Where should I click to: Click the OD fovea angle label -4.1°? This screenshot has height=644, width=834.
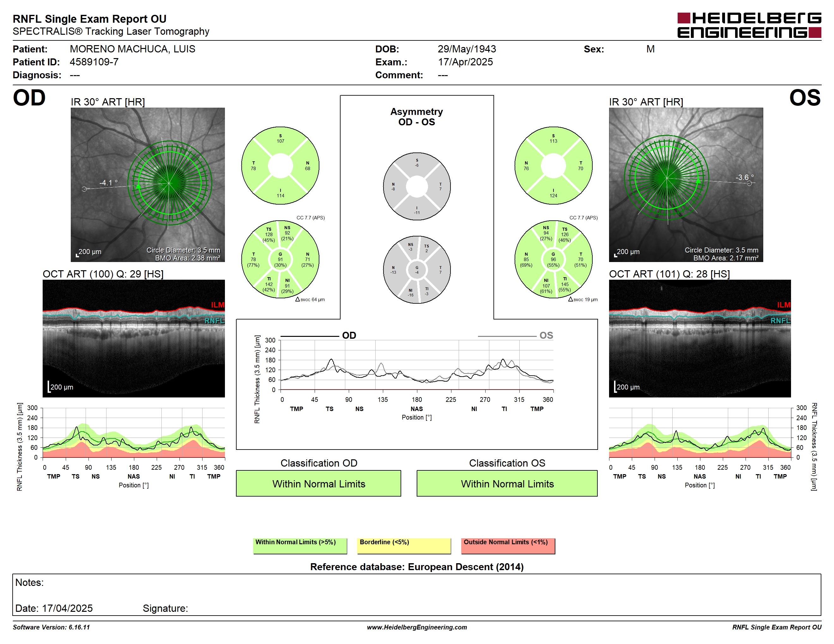click(108, 183)
